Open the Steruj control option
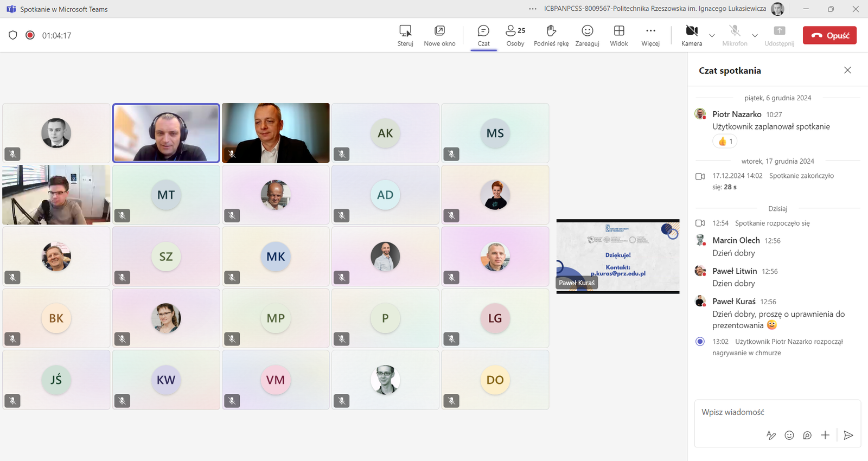Screen dimensions: 868x461 pyautogui.click(x=405, y=35)
